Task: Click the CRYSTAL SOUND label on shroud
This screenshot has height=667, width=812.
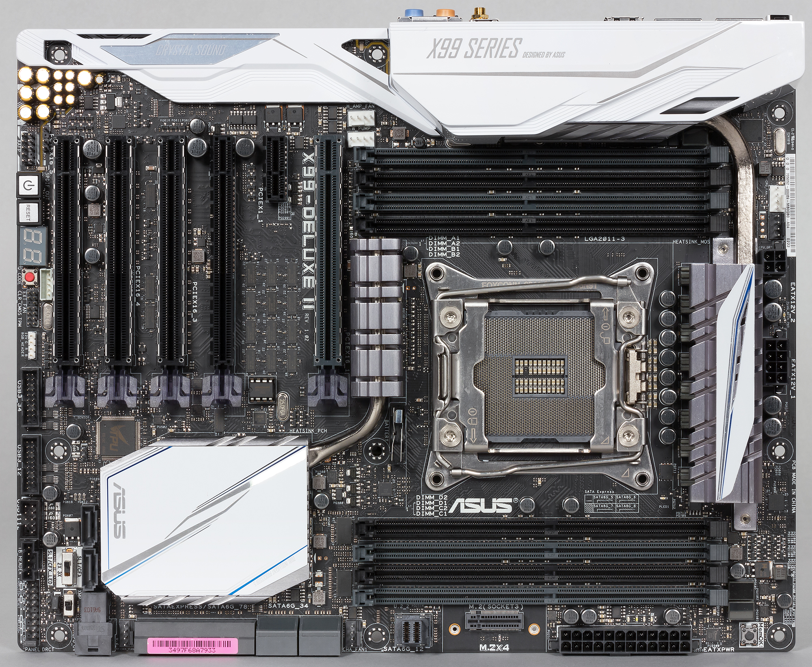Action: coord(190,51)
